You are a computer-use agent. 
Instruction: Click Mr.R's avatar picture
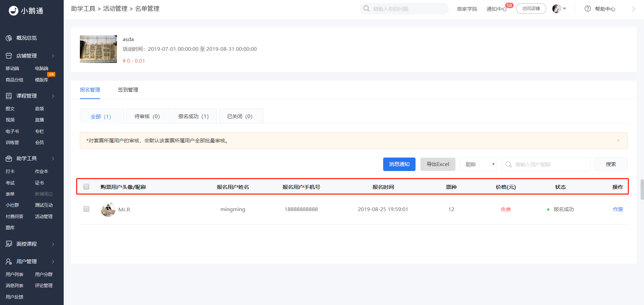click(x=108, y=209)
